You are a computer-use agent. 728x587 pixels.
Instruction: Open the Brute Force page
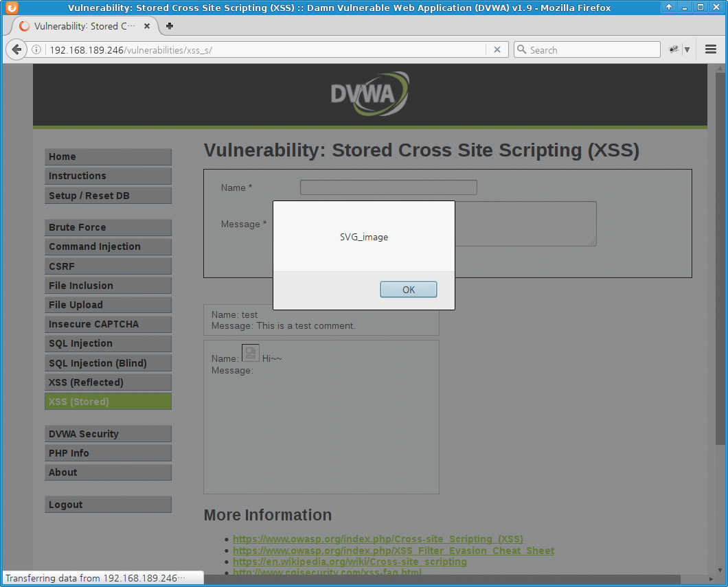[x=109, y=227]
